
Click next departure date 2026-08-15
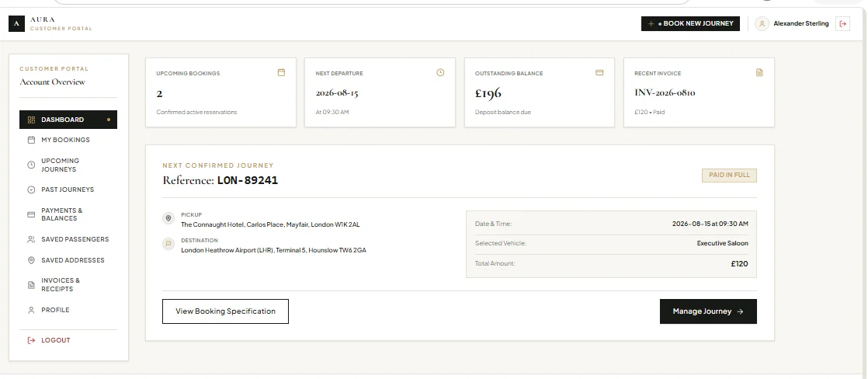point(337,93)
